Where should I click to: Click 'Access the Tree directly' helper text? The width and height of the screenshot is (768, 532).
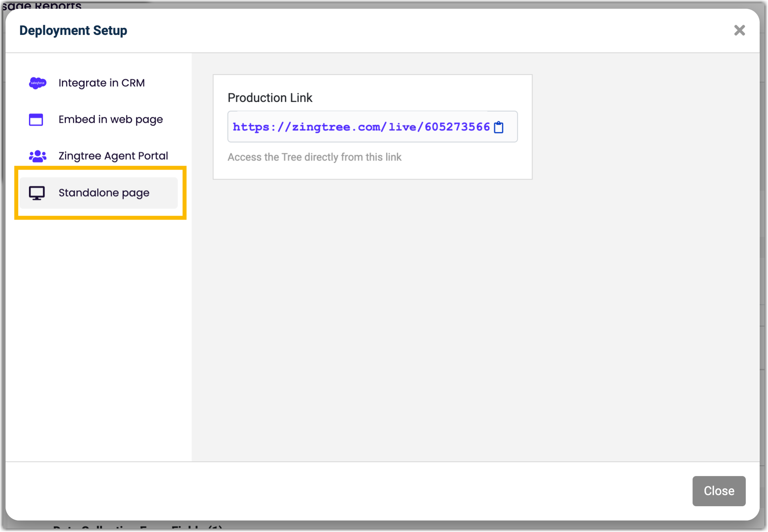click(315, 157)
